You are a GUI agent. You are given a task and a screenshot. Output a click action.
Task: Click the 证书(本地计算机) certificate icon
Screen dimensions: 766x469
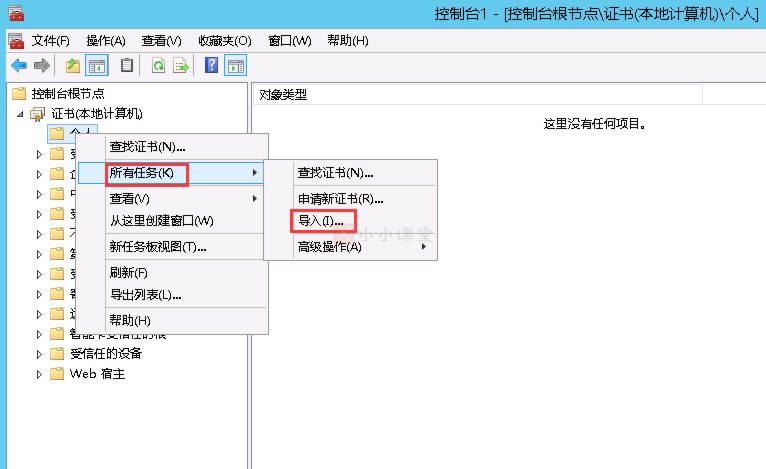(37, 114)
